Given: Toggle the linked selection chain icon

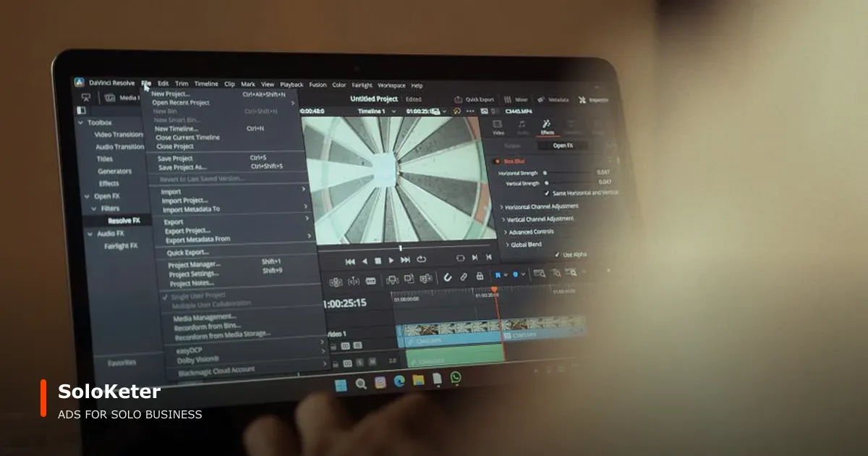Looking at the screenshot, I should [463, 276].
